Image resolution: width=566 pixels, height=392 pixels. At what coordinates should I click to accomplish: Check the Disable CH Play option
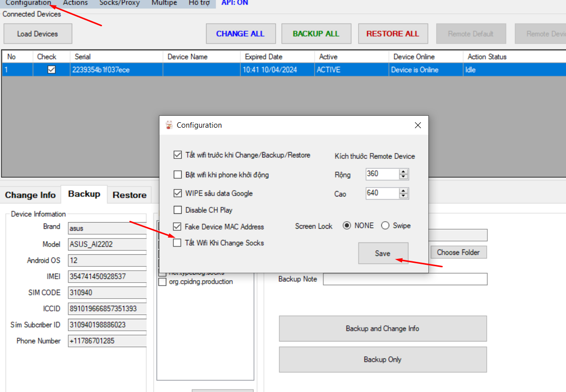[x=178, y=210]
